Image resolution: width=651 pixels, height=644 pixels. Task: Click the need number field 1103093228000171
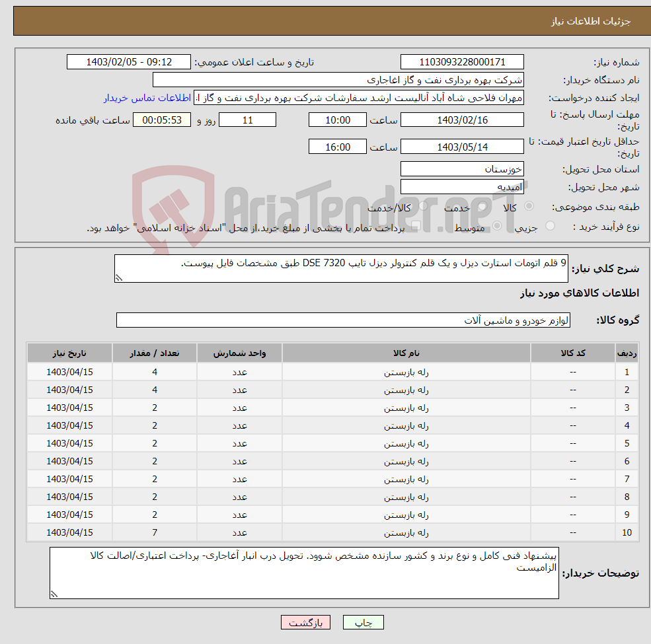click(x=462, y=62)
